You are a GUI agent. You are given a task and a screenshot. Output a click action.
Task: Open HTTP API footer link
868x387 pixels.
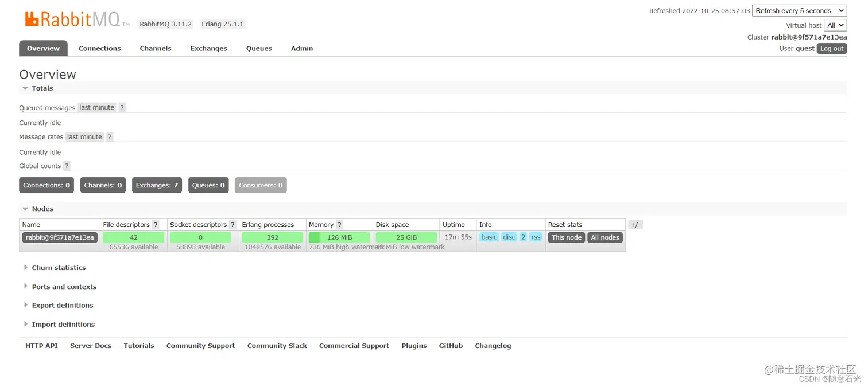(41, 346)
